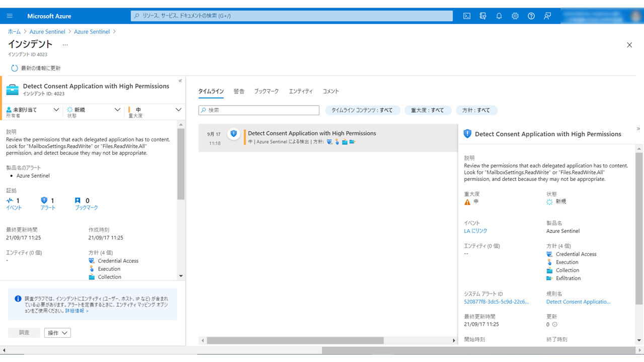
Task: Open the ellipsis menu next to インシデント
Action: (x=65, y=45)
